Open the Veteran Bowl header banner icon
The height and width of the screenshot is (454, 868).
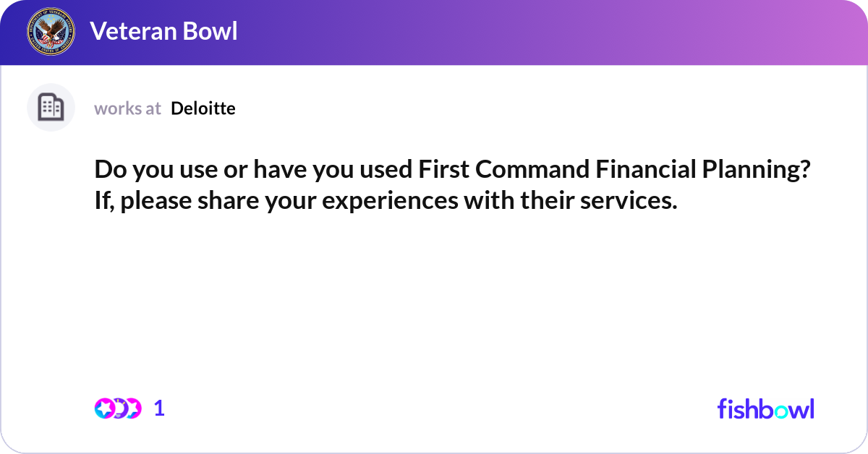tap(51, 31)
